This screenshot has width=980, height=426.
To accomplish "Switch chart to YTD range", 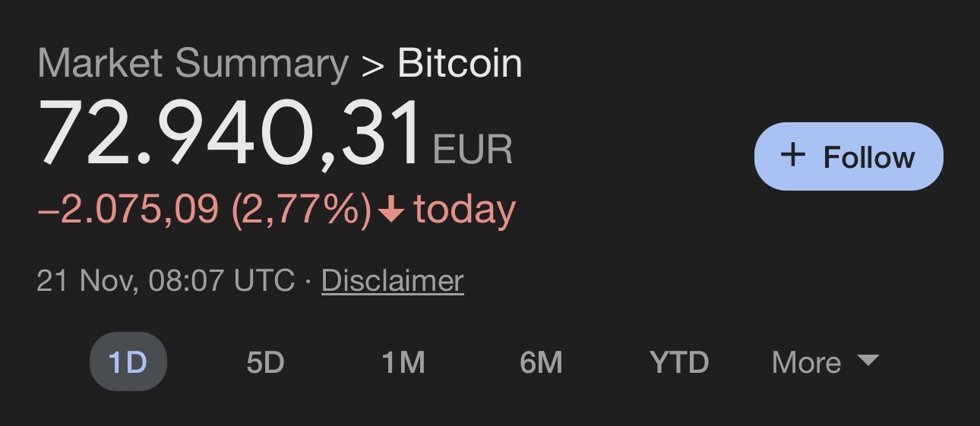I will [679, 362].
